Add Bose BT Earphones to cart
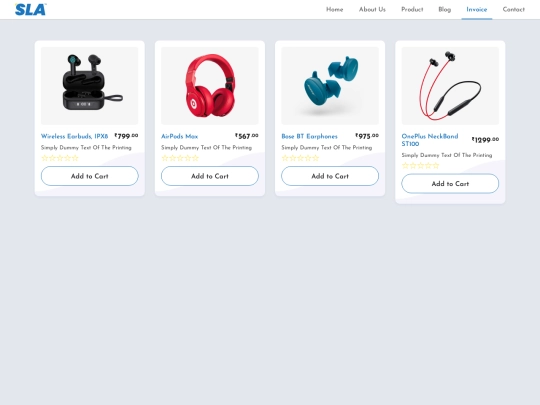Viewport: 540px width, 405px height. (x=330, y=176)
